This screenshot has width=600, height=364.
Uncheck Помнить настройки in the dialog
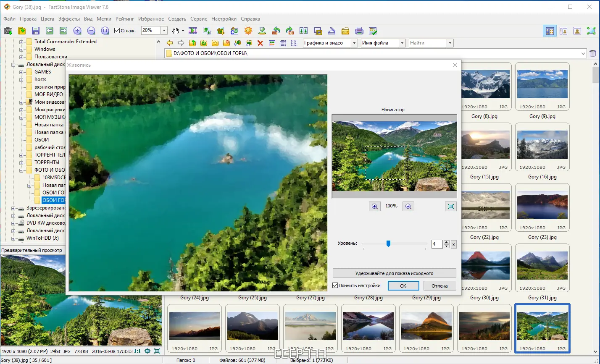(x=335, y=286)
